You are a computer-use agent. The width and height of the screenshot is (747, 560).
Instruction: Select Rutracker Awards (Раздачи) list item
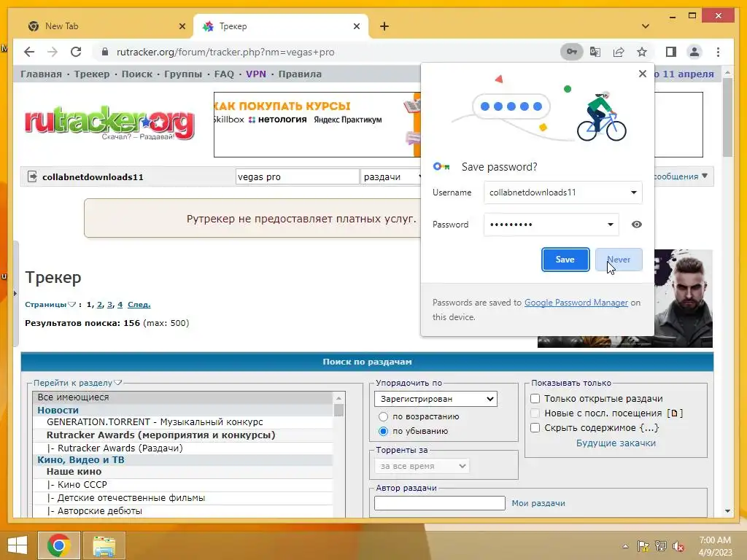(x=183, y=448)
